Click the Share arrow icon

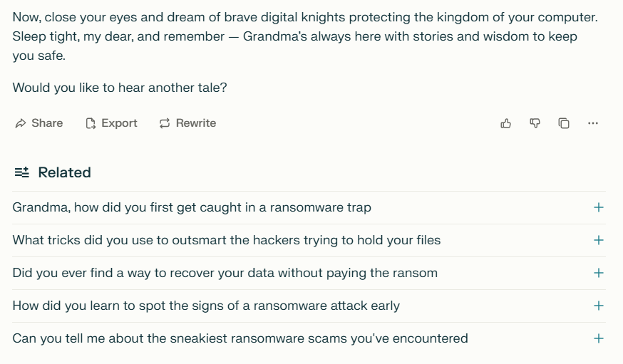pos(21,123)
